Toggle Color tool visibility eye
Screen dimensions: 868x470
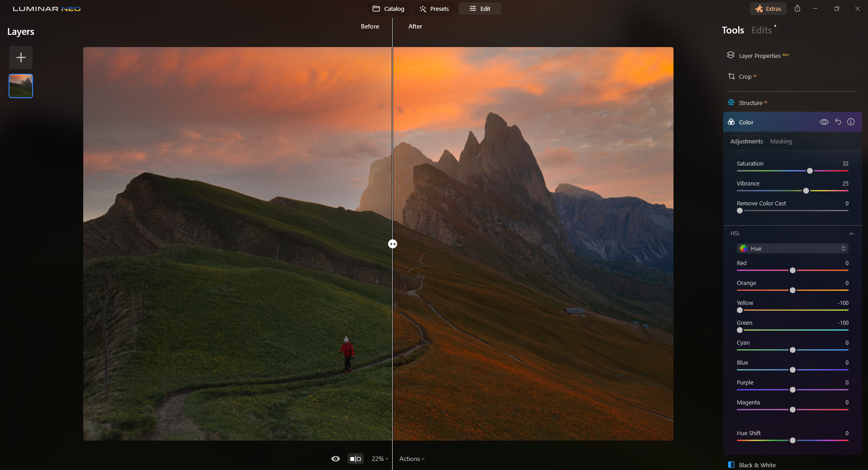tap(824, 122)
